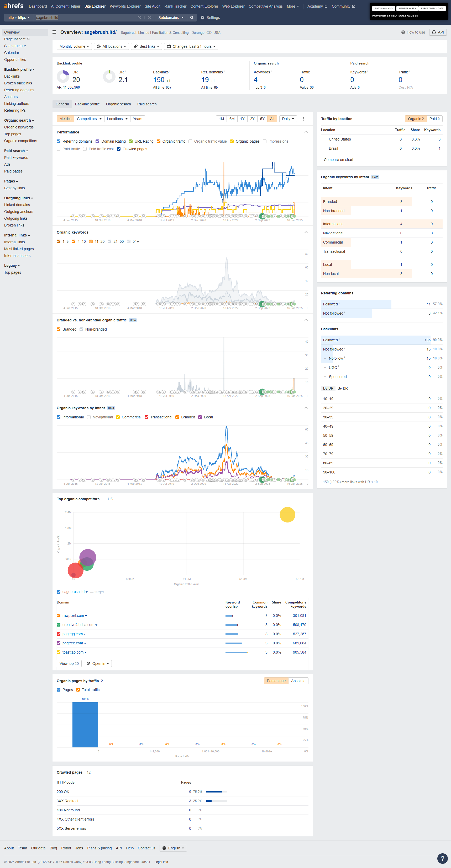Collapse the Performance chart section
This screenshot has width=451, height=868.
[306, 132]
